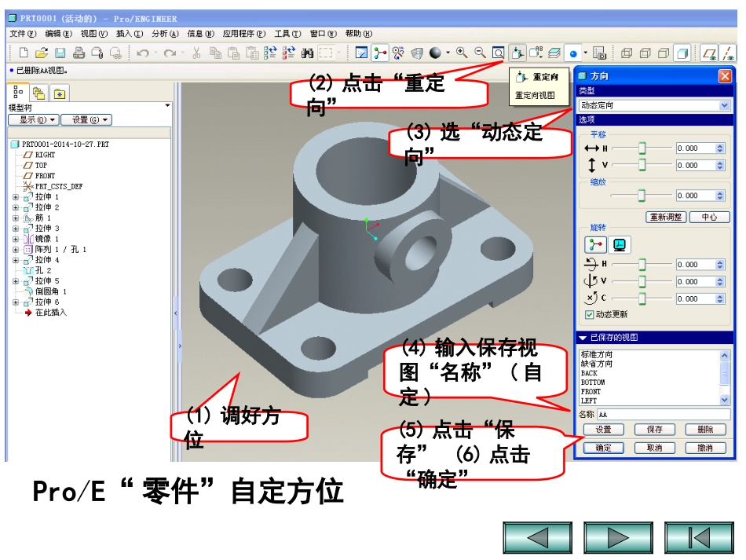Open the 显示 dropdown in model tree
The height and width of the screenshot is (560, 746).
[x=33, y=120]
